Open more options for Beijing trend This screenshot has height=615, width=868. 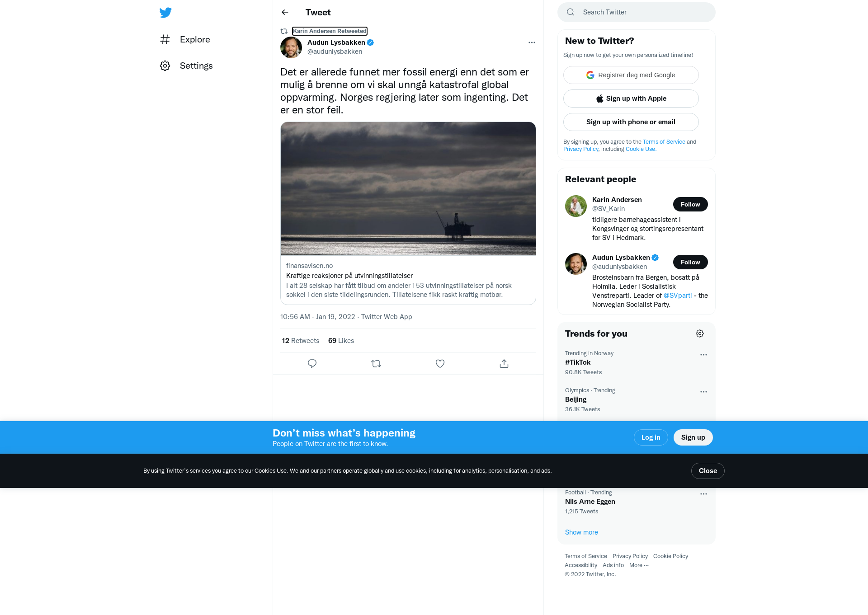point(703,392)
